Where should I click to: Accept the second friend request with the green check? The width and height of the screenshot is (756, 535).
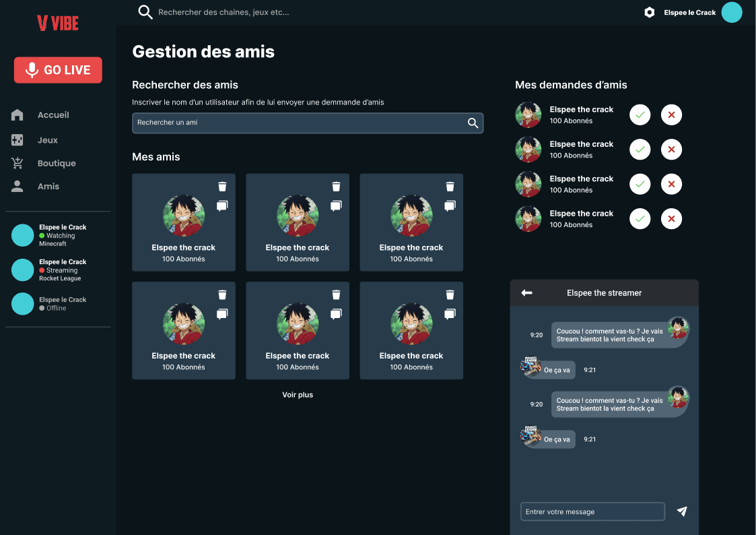click(640, 150)
